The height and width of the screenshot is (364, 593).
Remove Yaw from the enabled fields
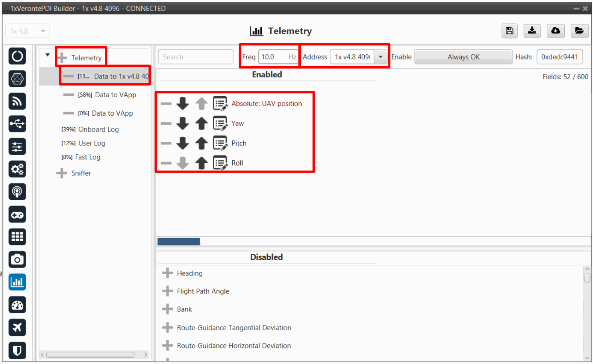[x=166, y=124]
